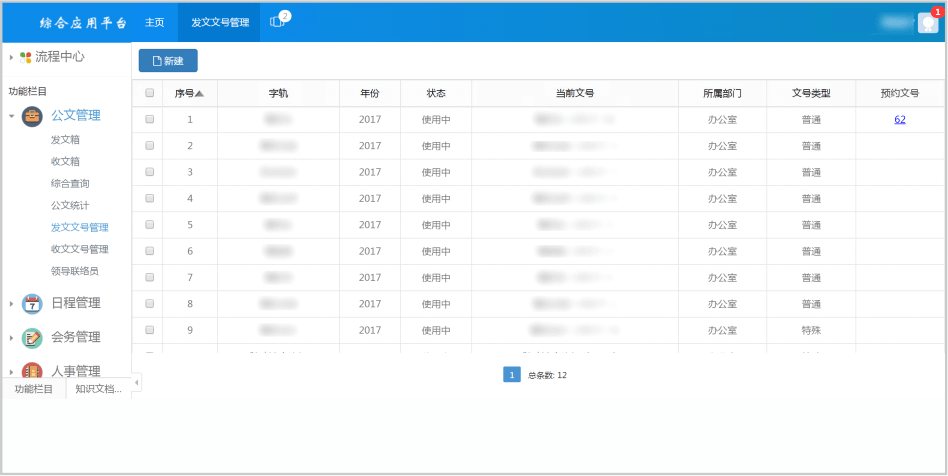Switch to the 功能栏目 bottom tab

pyautogui.click(x=34, y=389)
